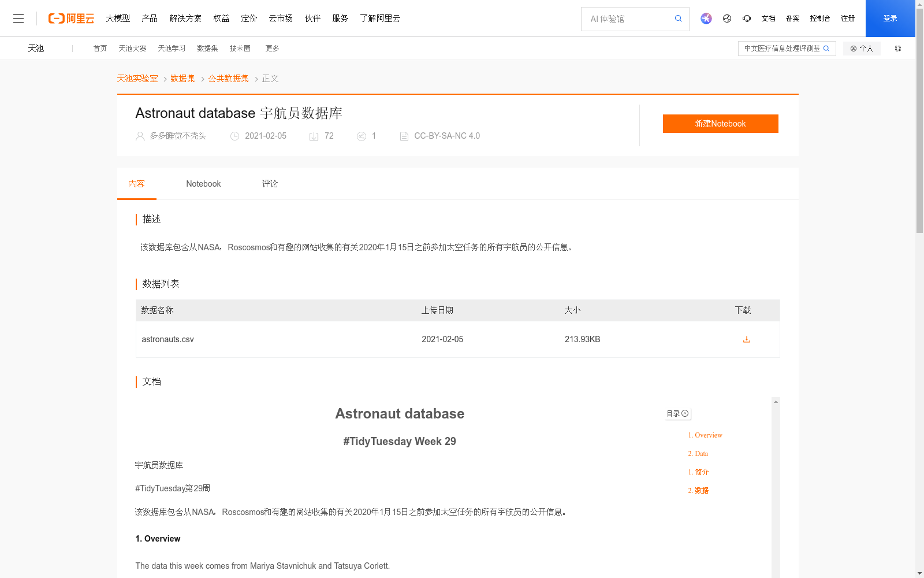Click the 2021-02-05 upload date cell
Screen dimensions: 924x578
pyautogui.click(x=442, y=339)
